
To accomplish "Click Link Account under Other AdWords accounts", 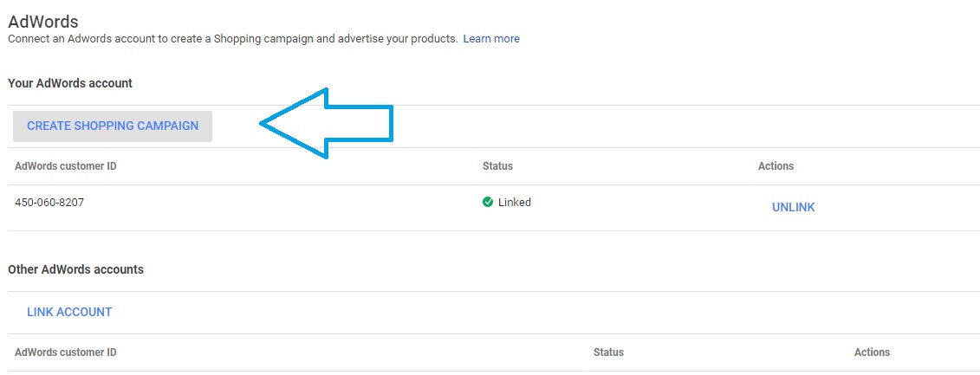I will coord(69,312).
